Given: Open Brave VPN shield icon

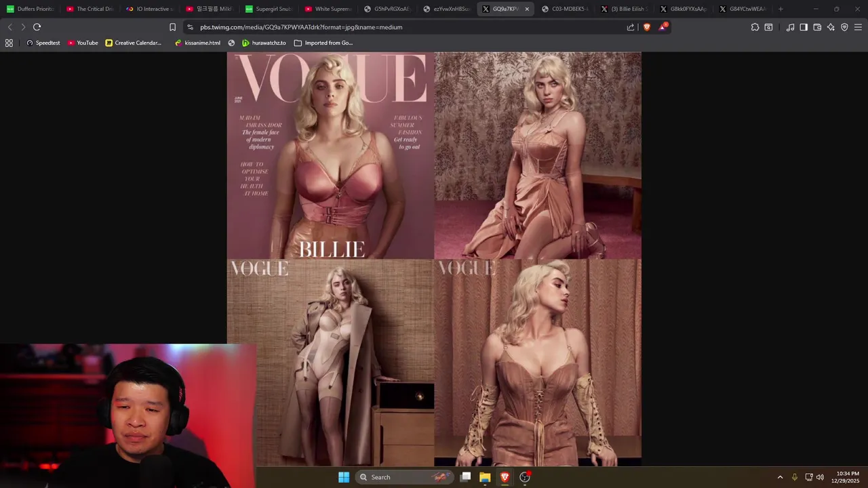Looking at the screenshot, I should point(844,27).
